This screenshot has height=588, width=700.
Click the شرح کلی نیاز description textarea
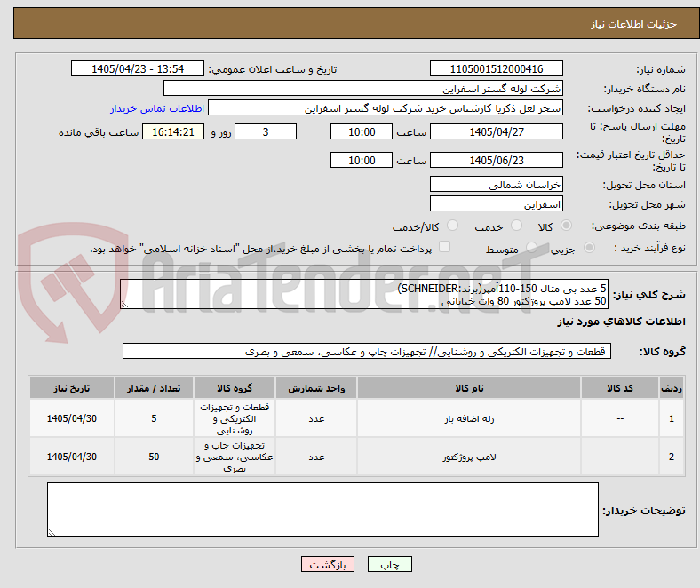click(x=364, y=294)
